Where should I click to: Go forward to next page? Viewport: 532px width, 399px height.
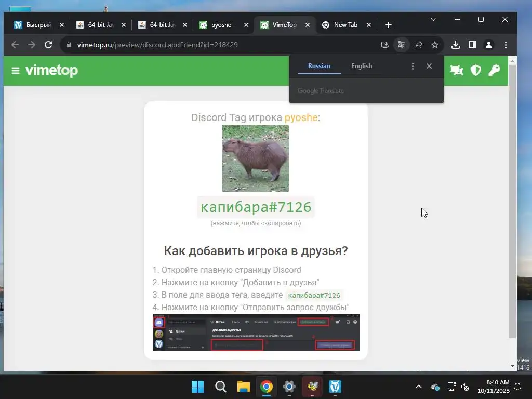pyautogui.click(x=32, y=45)
